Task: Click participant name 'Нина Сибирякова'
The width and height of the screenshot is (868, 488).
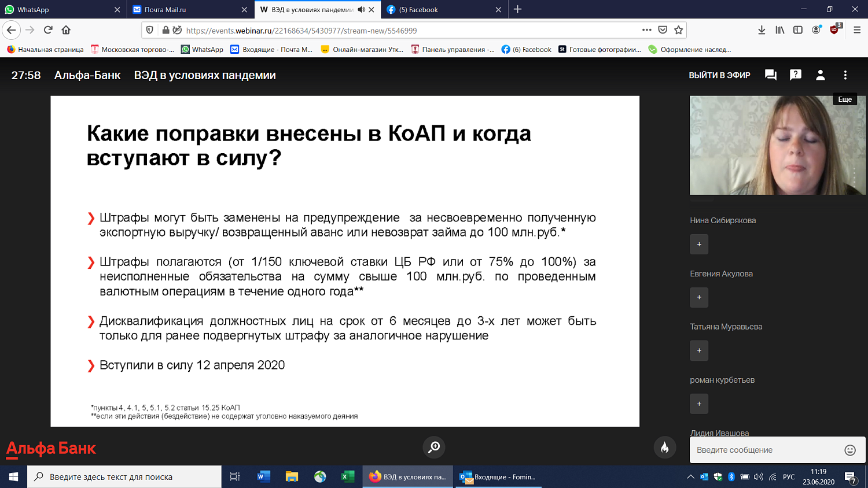Action: click(723, 220)
